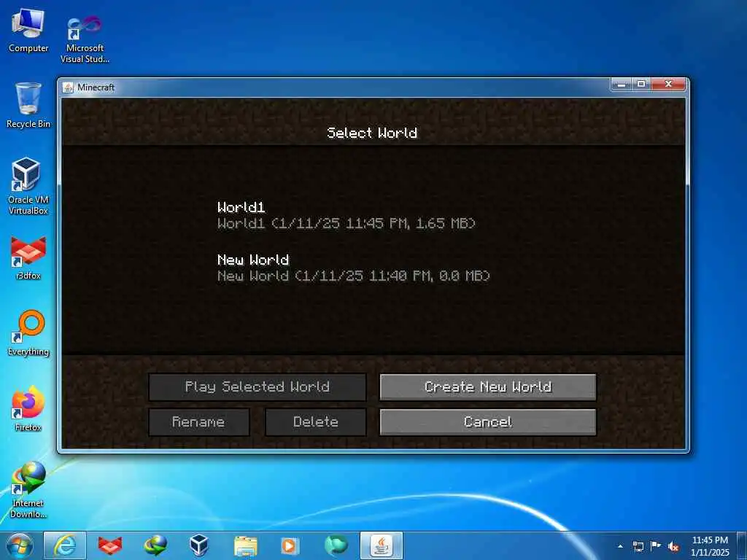Viewport: 747px width, 560px height.
Task: Click New World details line with 0.0 MB
Action: pos(354,276)
